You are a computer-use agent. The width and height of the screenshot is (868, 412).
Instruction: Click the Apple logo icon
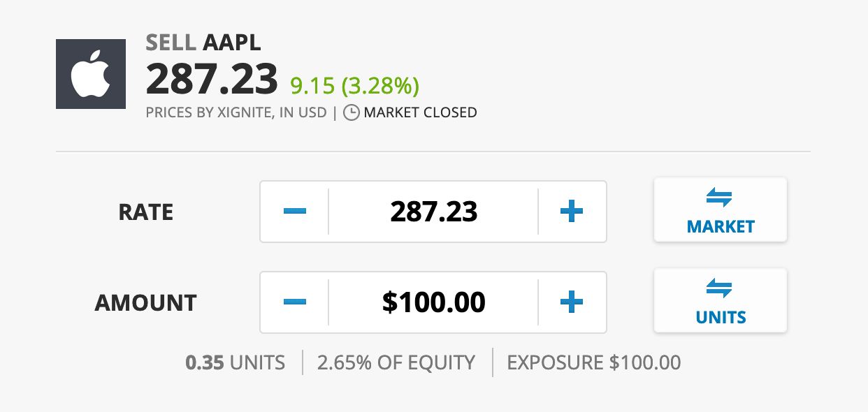pos(91,74)
